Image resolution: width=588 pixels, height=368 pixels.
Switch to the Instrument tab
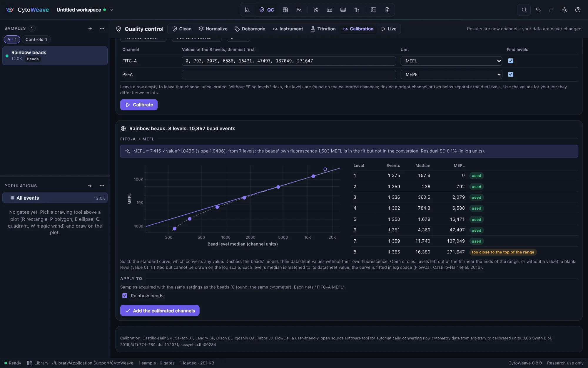click(288, 29)
